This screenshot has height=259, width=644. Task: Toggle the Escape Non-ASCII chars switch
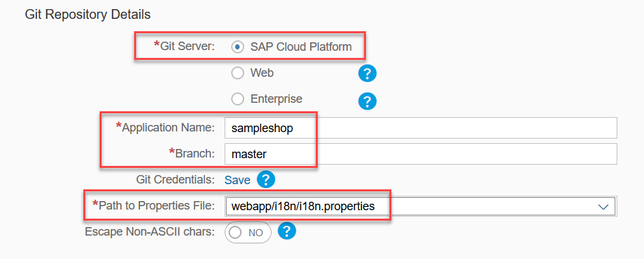tap(248, 232)
